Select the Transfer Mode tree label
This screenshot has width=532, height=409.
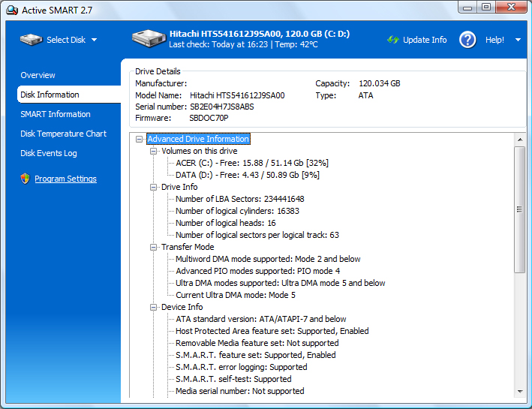click(x=188, y=247)
